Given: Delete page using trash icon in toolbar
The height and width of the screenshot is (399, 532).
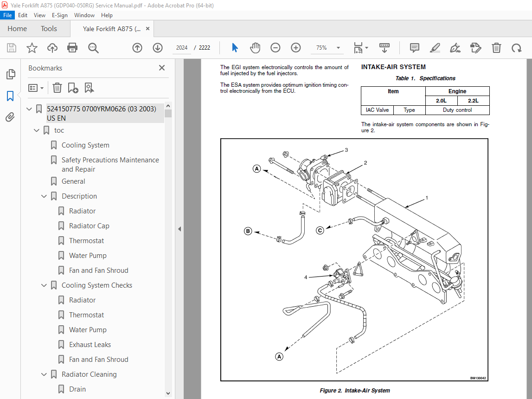Looking at the screenshot, I should (x=496, y=48).
